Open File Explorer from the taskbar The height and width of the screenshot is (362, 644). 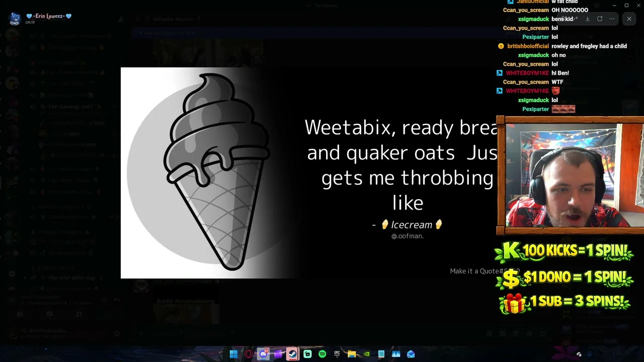(352, 354)
